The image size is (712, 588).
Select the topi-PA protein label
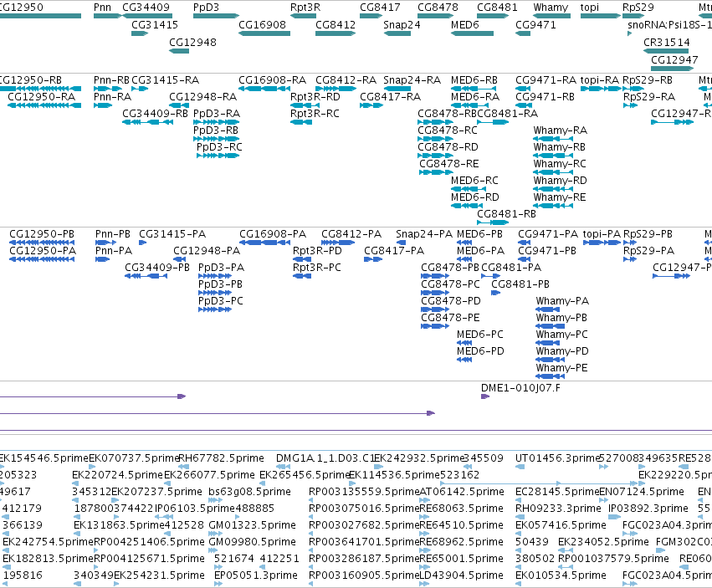tap(602, 234)
